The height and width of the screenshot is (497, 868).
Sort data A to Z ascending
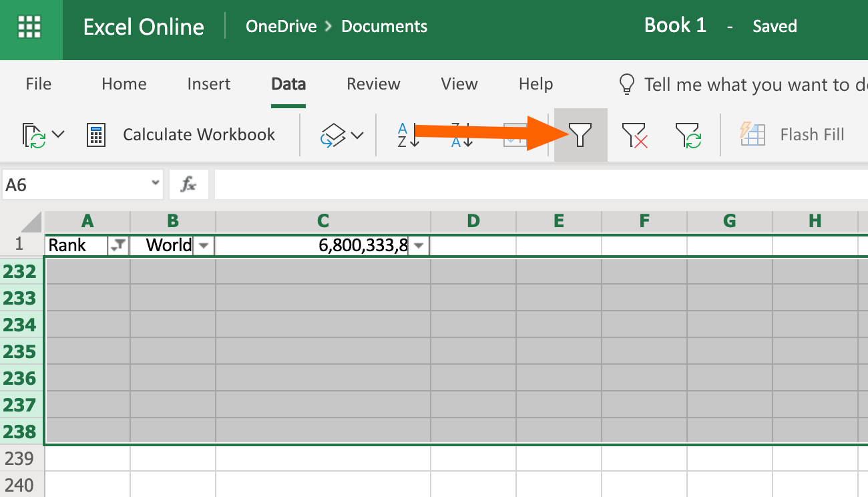pos(408,134)
